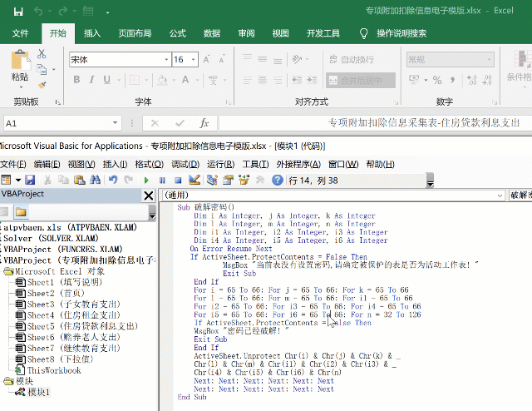Click the formula bar text field
This screenshot has width=532, height=411.
tap(375, 123)
